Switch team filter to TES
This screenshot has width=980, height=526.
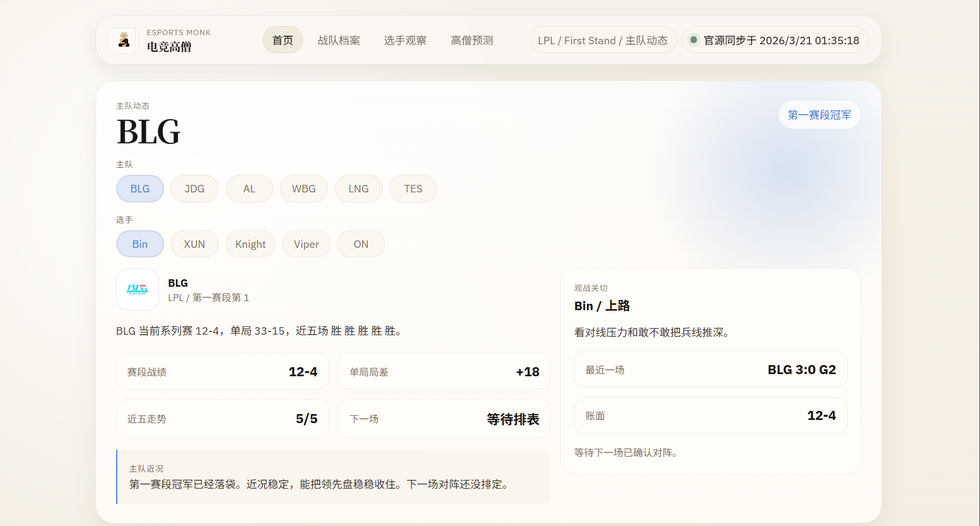(x=413, y=188)
